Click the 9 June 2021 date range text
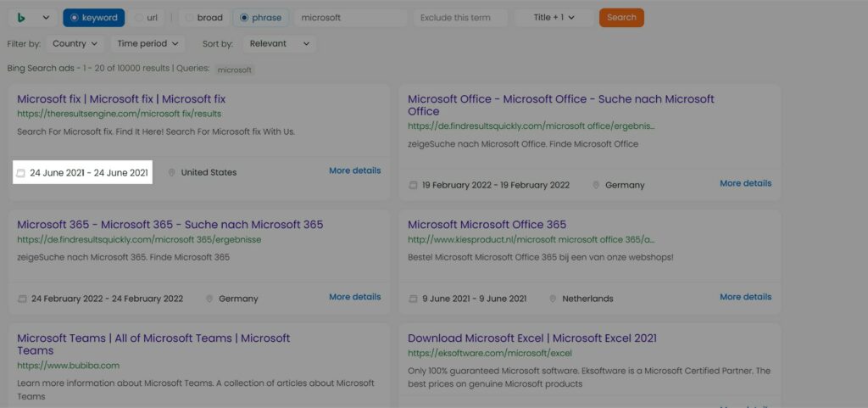 pyautogui.click(x=475, y=299)
